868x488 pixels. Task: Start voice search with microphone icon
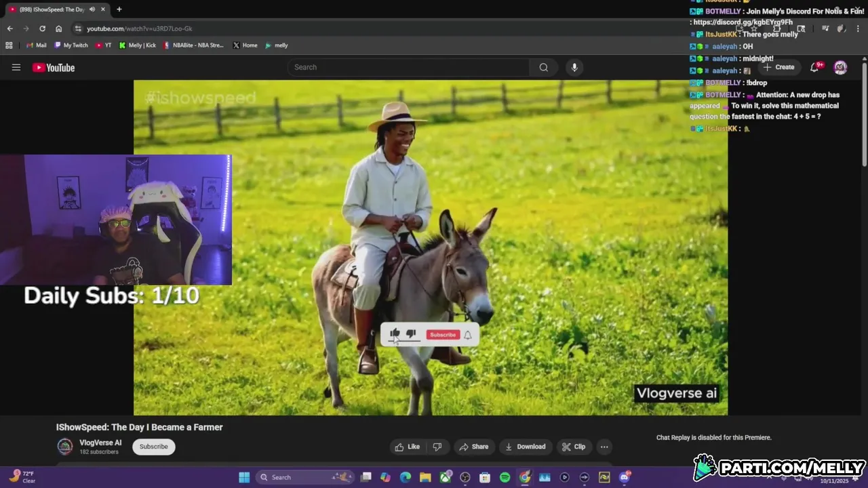click(574, 67)
